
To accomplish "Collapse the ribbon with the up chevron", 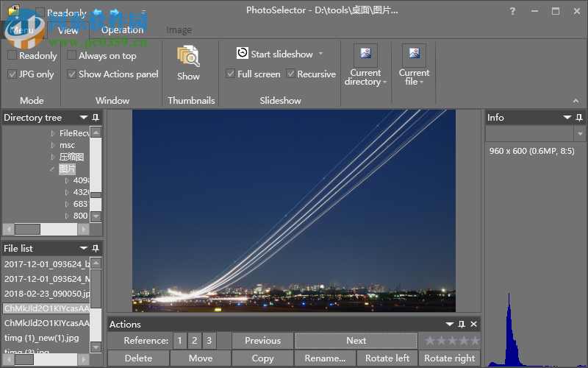I will (576, 100).
